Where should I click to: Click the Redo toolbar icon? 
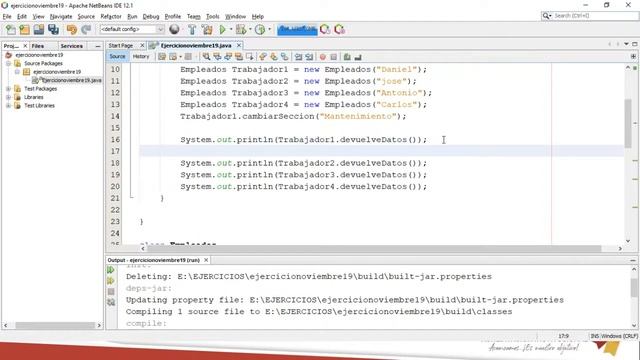pos(86,29)
